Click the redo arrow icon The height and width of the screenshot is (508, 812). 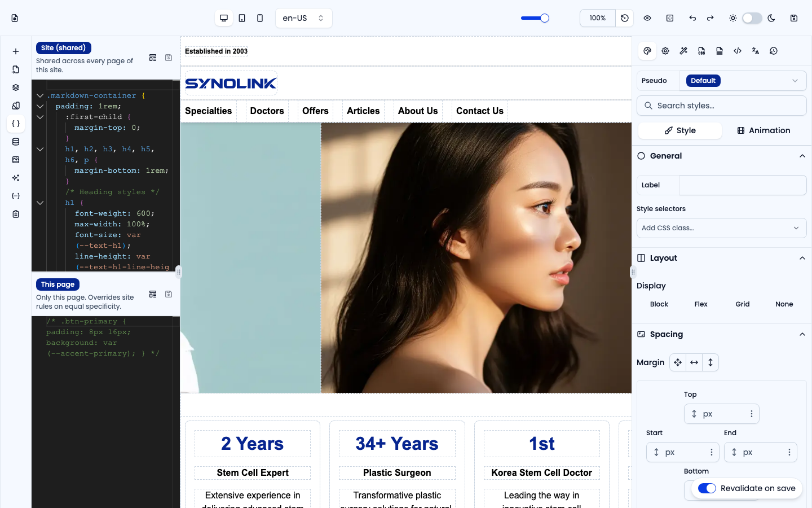point(710,18)
